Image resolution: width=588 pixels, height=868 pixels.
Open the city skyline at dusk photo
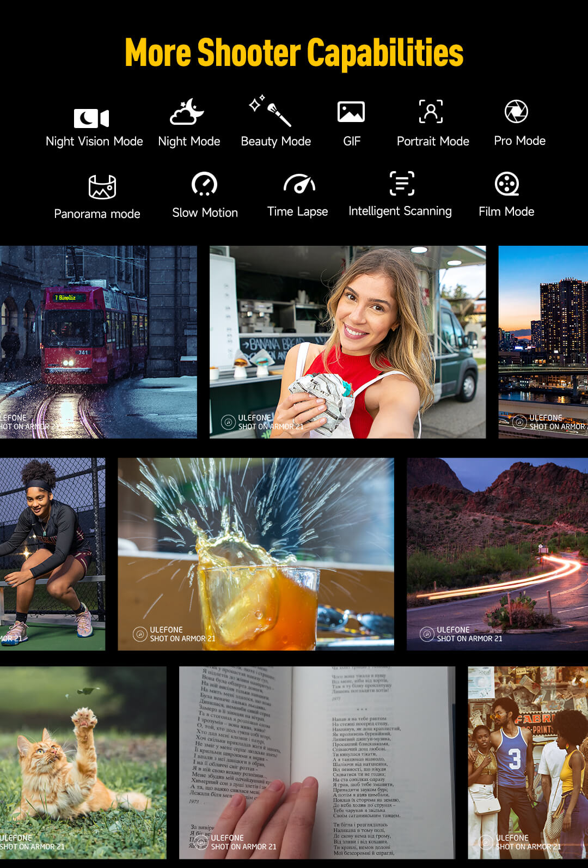543,342
